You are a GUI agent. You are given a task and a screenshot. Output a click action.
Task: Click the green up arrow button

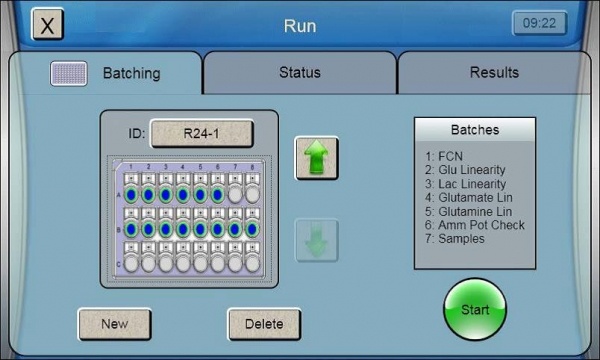pos(316,158)
